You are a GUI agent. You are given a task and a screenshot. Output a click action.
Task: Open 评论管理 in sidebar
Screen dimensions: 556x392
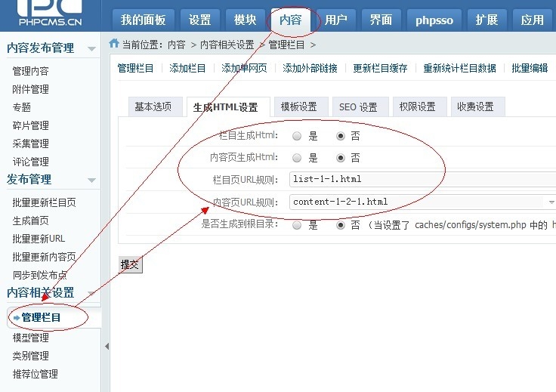click(x=30, y=162)
